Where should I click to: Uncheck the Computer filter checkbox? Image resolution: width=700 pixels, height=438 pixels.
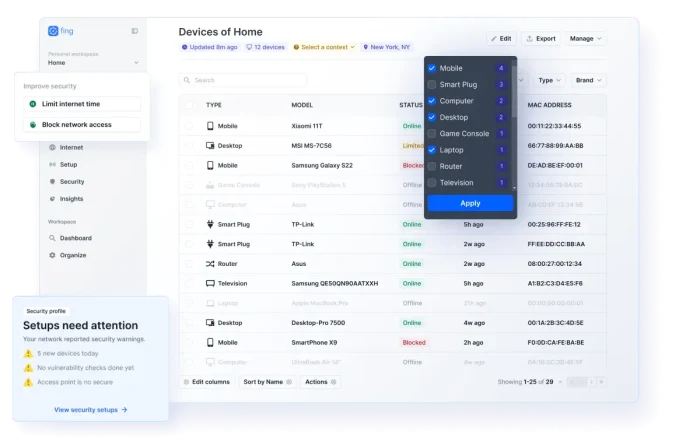click(432, 101)
